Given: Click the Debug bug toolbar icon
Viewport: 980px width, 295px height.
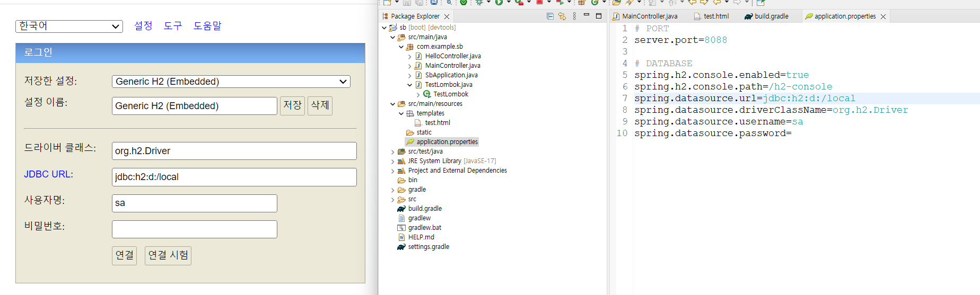Looking at the screenshot, I should point(479,3).
